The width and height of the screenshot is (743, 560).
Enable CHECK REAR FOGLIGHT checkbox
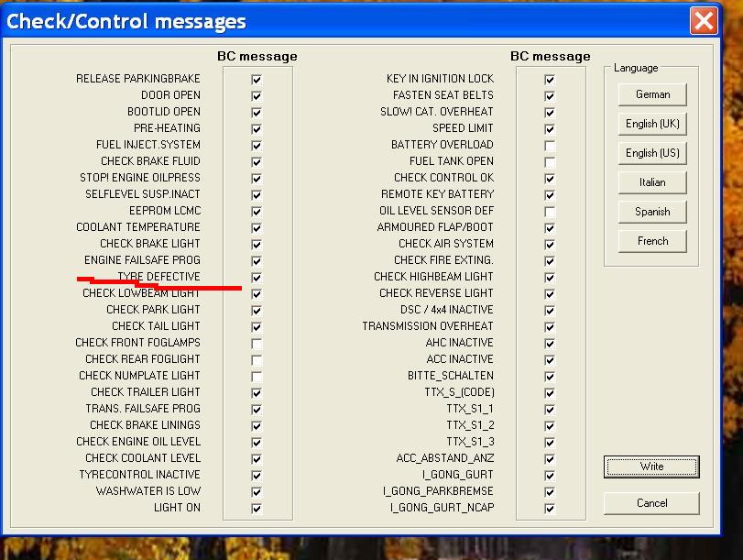[257, 360]
